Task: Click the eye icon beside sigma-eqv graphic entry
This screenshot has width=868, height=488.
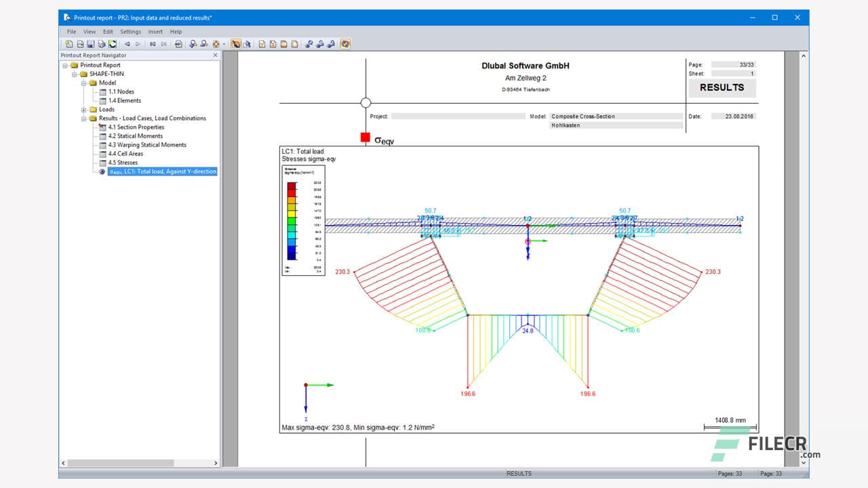Action: click(x=102, y=171)
